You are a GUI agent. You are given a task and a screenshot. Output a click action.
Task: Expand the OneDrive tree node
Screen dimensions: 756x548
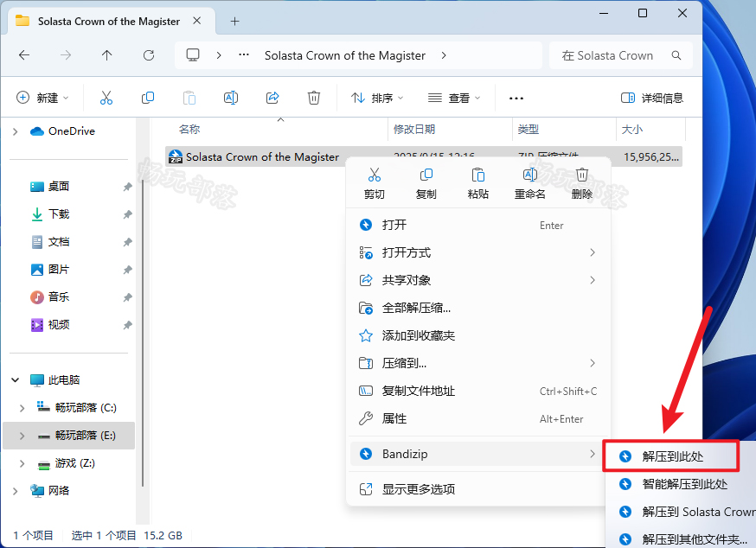(15, 131)
